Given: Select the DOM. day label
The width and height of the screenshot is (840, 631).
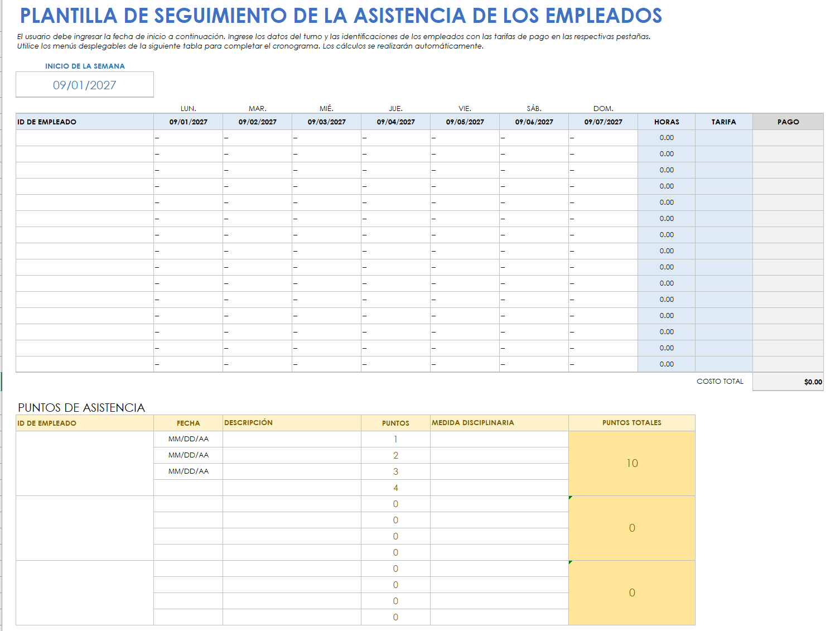Looking at the screenshot, I should click(x=604, y=108).
